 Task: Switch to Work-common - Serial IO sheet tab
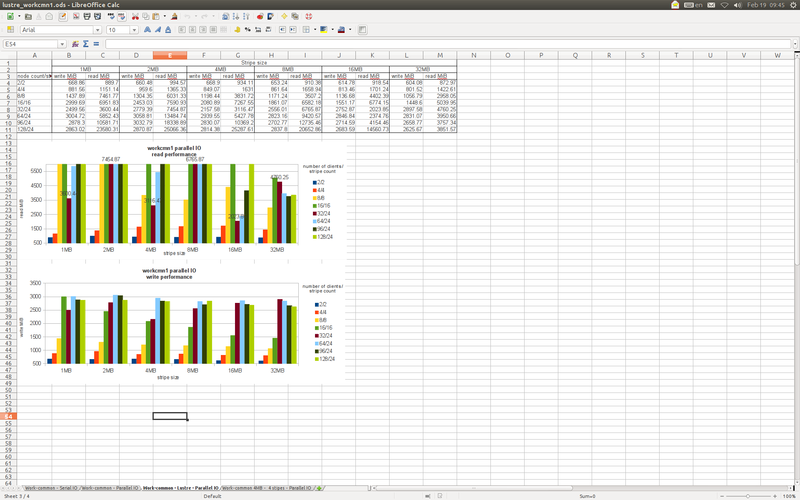pos(52,488)
